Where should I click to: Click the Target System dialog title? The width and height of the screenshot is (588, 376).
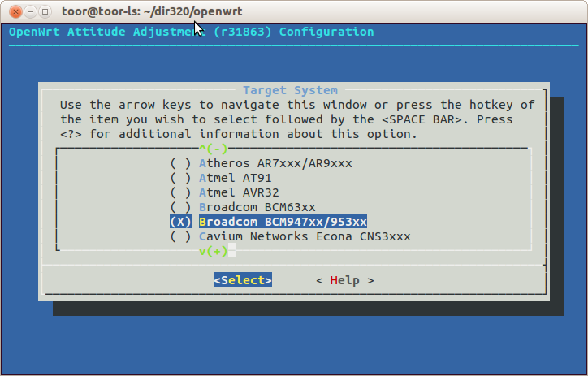click(290, 90)
